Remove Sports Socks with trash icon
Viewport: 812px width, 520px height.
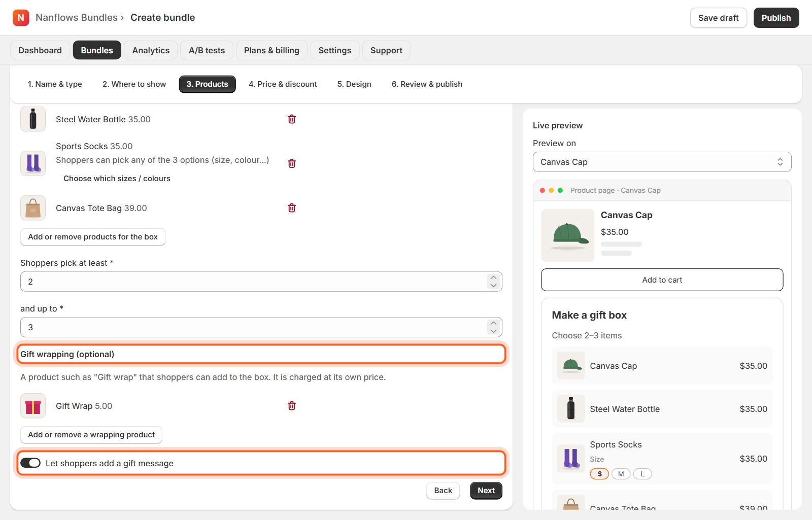[x=292, y=163]
